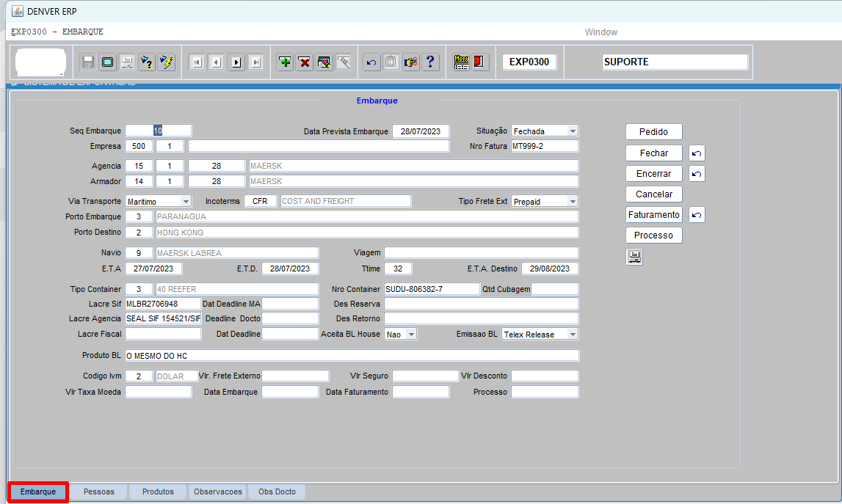
Task: Click the Encerrar button
Action: [x=653, y=174]
